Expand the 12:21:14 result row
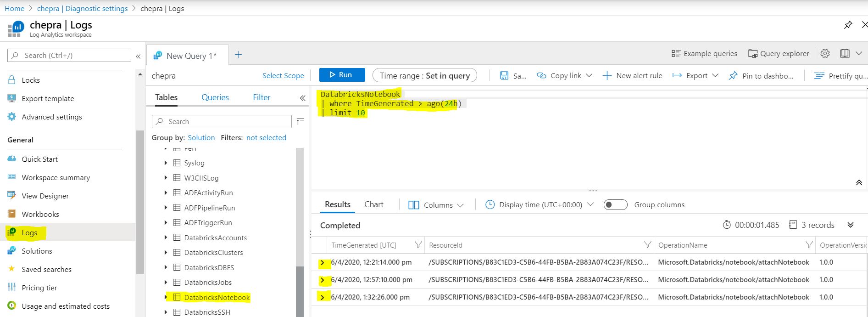 [323, 262]
